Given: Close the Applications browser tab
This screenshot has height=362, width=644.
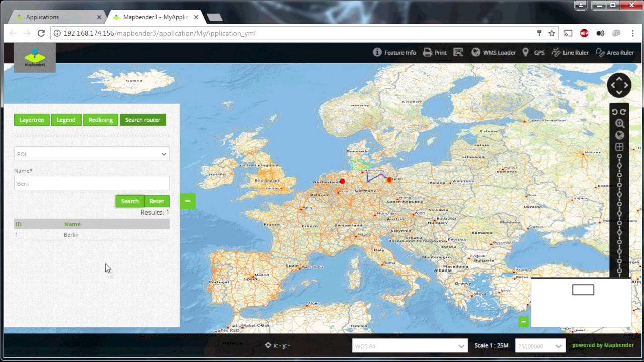Looking at the screenshot, I should click(x=99, y=17).
